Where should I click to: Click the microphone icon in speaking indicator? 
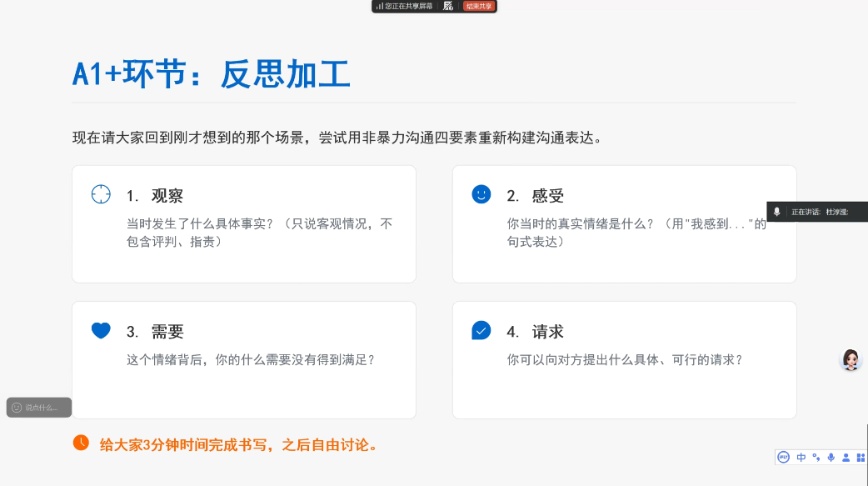coord(777,212)
